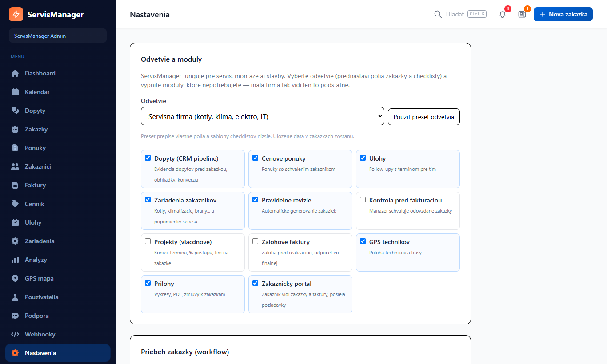Click the Ulohy checked calendar icon
This screenshot has height=364, width=607.
pos(15,222)
